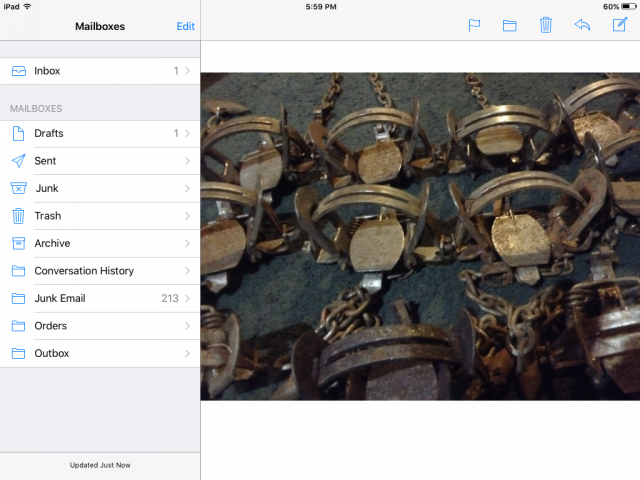Open the Trash mailbox label
Image resolution: width=640 pixels, height=480 pixels.
48,216
